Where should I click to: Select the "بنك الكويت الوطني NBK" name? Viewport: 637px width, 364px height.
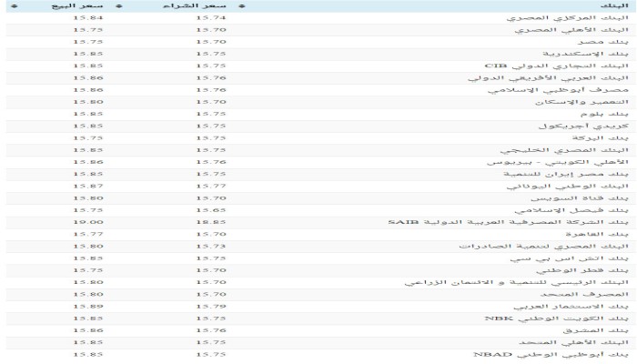(x=557, y=318)
